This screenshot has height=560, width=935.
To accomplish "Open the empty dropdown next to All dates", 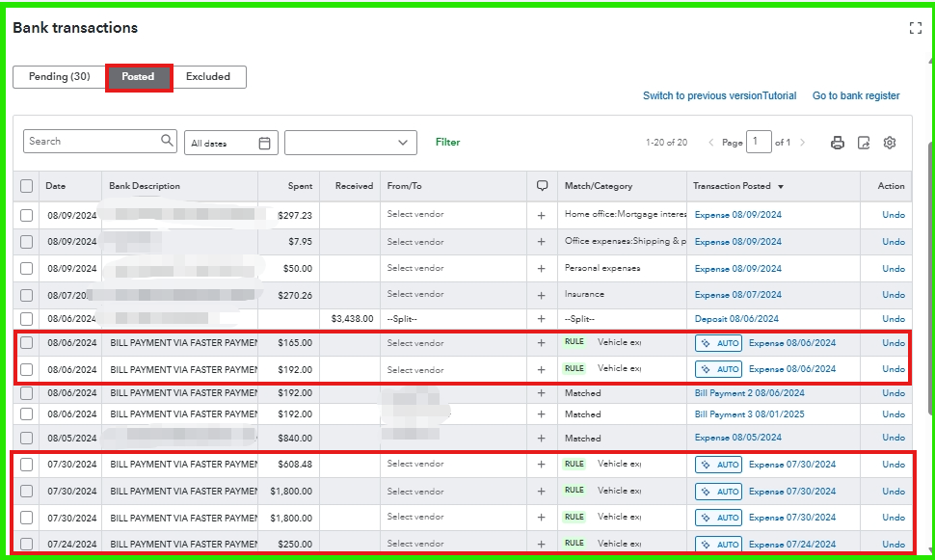I will point(351,143).
